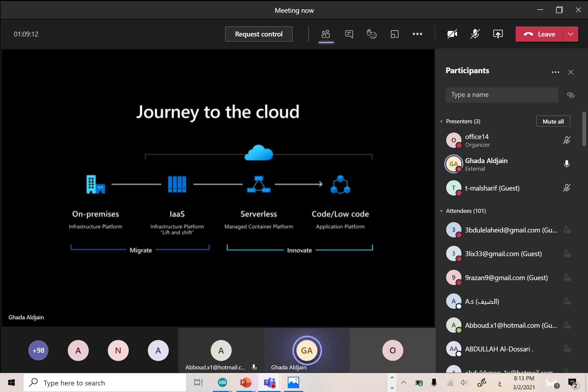This screenshot has width=588, height=392.
Task: Open the show conversation chat icon
Action: 349,34
